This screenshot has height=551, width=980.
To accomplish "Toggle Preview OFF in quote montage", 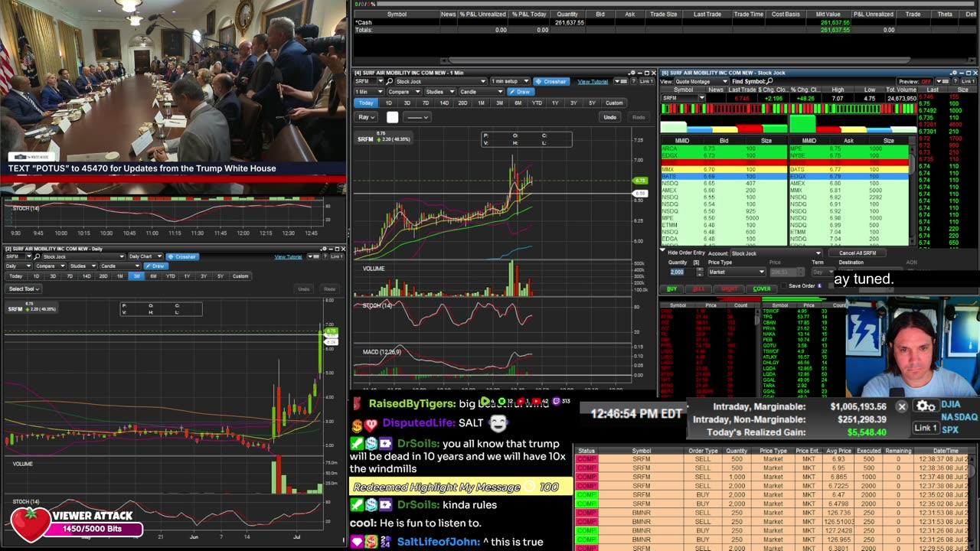I will click(x=914, y=81).
